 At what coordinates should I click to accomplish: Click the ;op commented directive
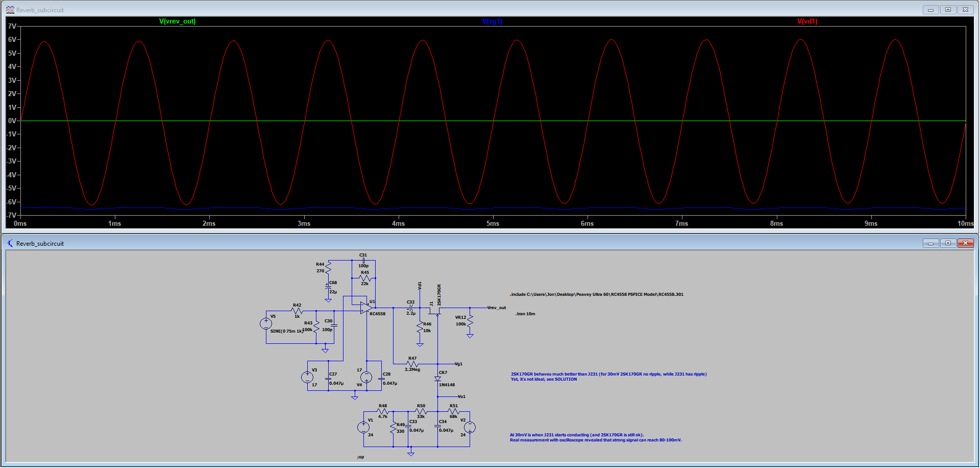click(x=360, y=457)
